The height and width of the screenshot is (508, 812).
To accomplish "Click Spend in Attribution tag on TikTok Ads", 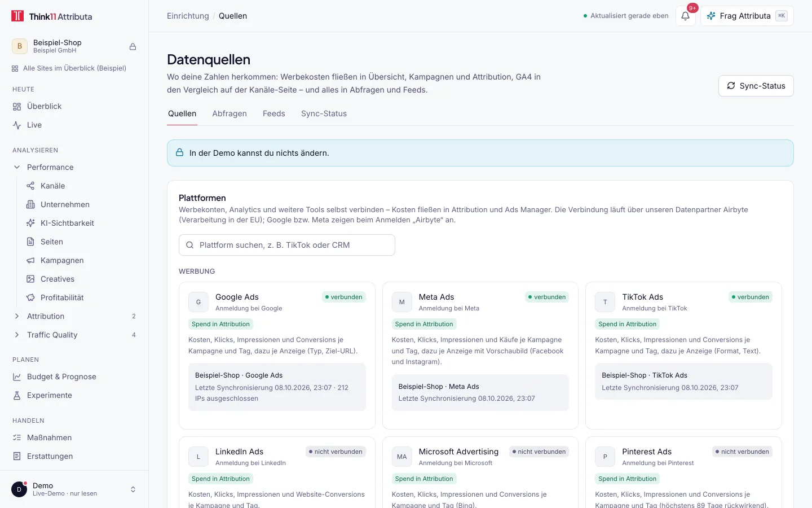I will pos(627,324).
